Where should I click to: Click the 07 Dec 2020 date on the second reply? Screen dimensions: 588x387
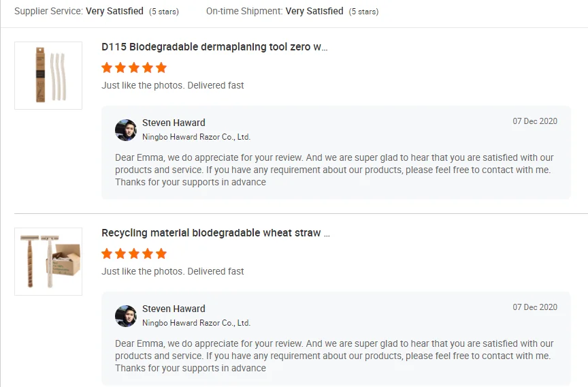535,307
